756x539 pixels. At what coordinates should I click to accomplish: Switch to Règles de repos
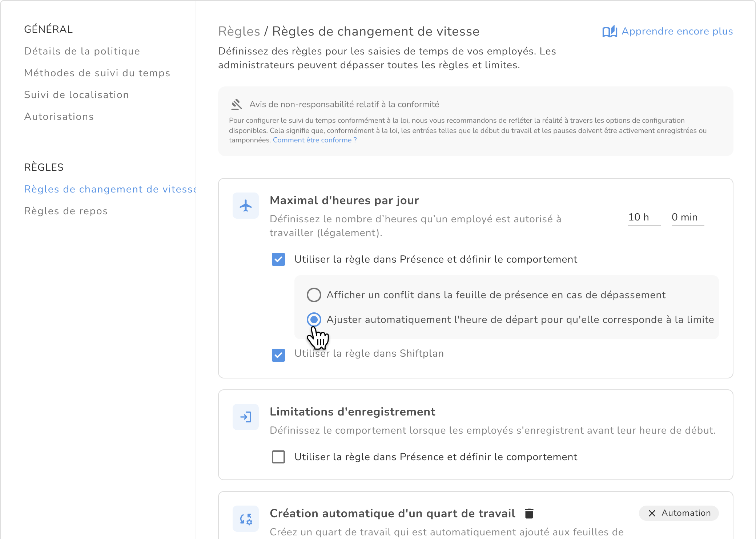pyautogui.click(x=66, y=211)
